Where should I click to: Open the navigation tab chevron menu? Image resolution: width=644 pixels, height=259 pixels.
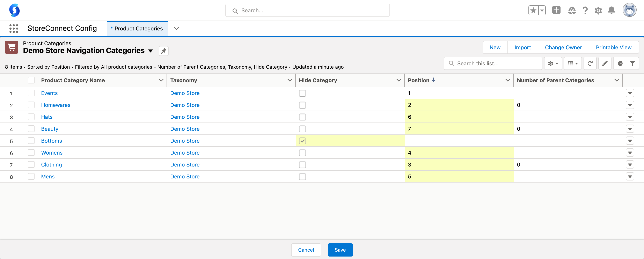coord(176,29)
